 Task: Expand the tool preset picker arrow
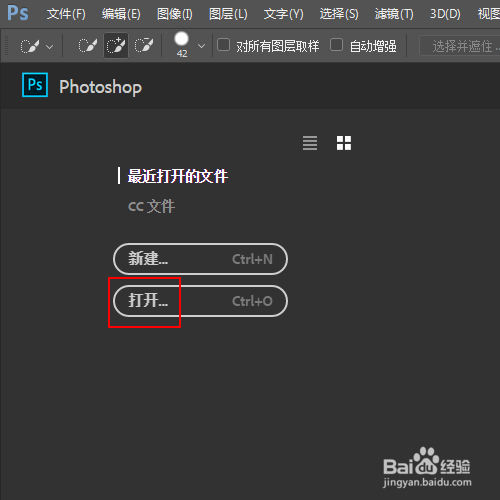pyautogui.click(x=49, y=47)
